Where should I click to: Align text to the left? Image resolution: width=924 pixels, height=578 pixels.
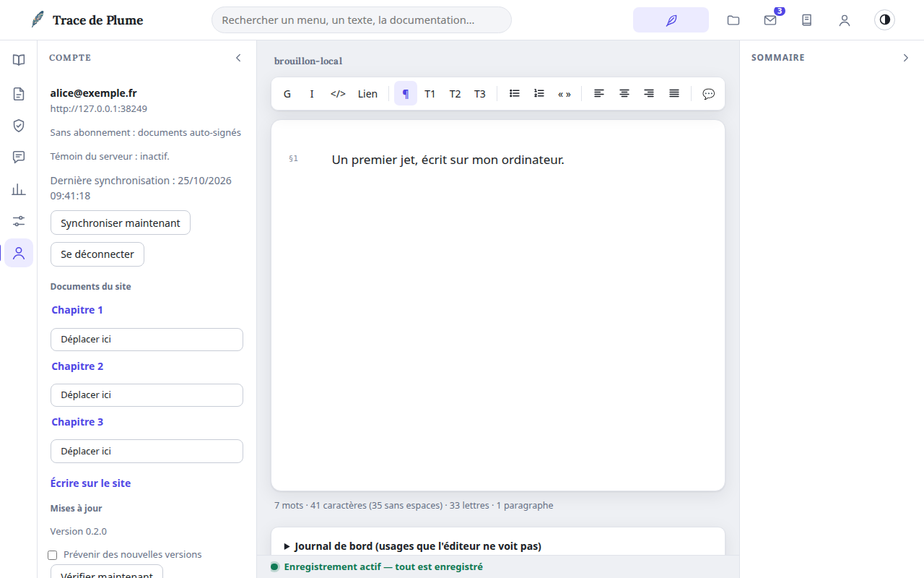point(599,93)
